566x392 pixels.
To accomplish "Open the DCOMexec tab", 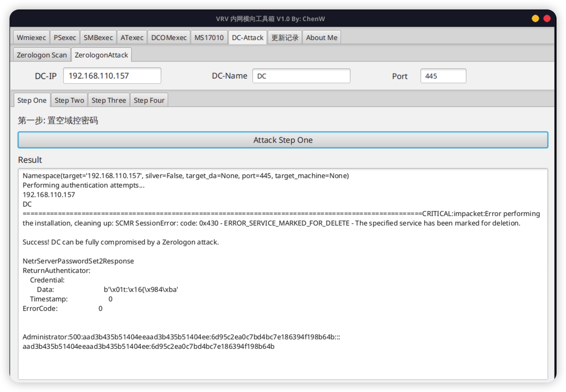I will (169, 38).
